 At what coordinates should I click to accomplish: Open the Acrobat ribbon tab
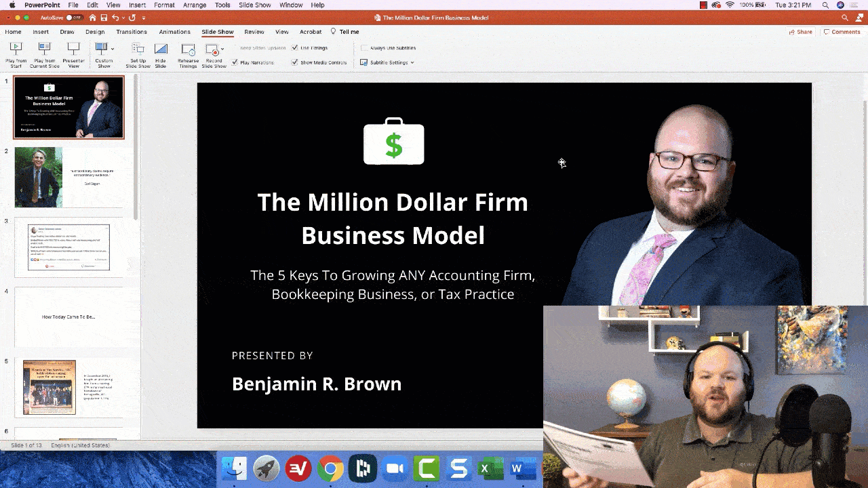pos(311,32)
